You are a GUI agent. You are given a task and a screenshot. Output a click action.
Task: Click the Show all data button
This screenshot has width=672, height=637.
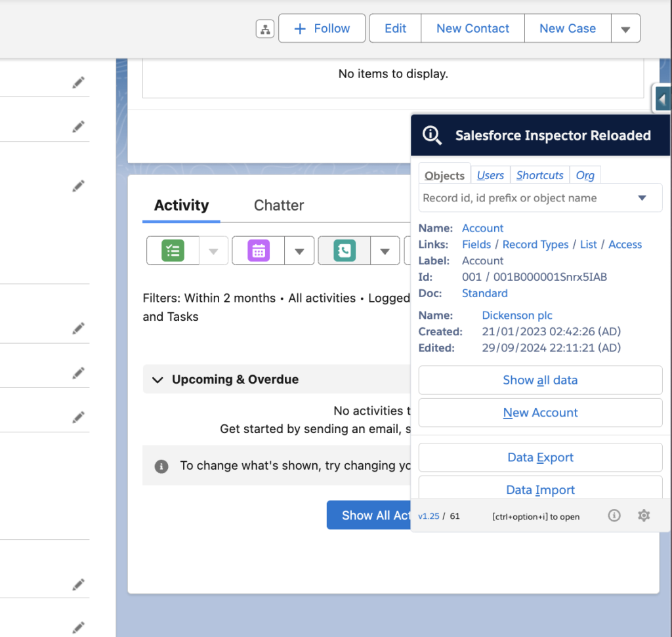click(541, 380)
